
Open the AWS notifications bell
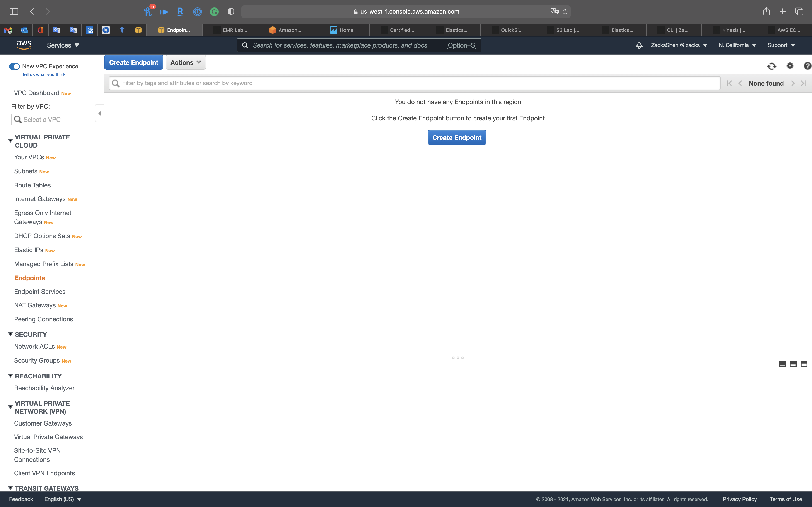639,45
